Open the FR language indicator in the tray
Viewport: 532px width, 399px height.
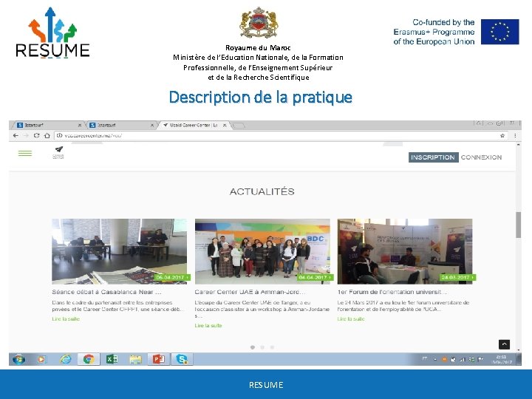coord(425,358)
